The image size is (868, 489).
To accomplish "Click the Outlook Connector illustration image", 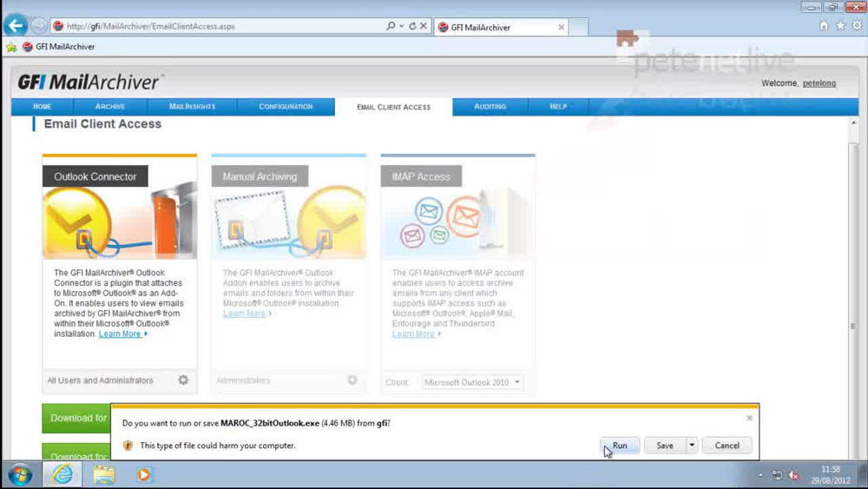I will click(x=120, y=221).
